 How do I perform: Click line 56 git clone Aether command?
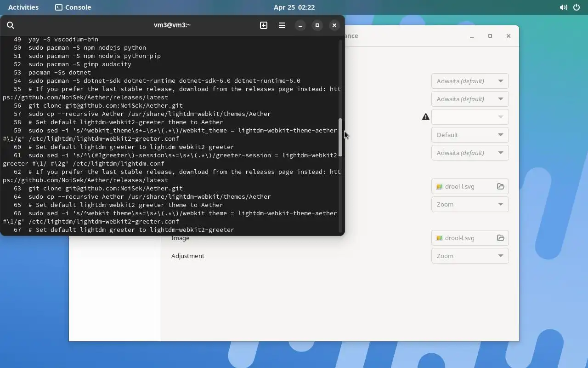pyautogui.click(x=106, y=106)
